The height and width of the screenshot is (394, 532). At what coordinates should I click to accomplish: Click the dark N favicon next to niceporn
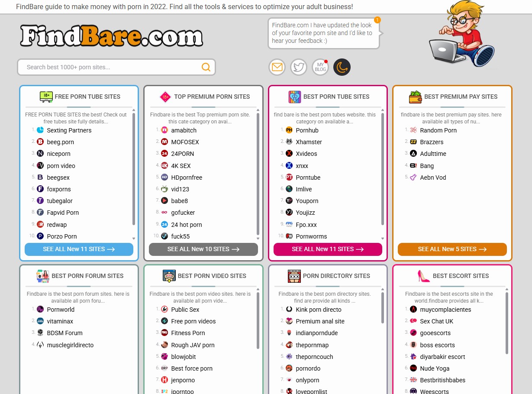point(40,154)
